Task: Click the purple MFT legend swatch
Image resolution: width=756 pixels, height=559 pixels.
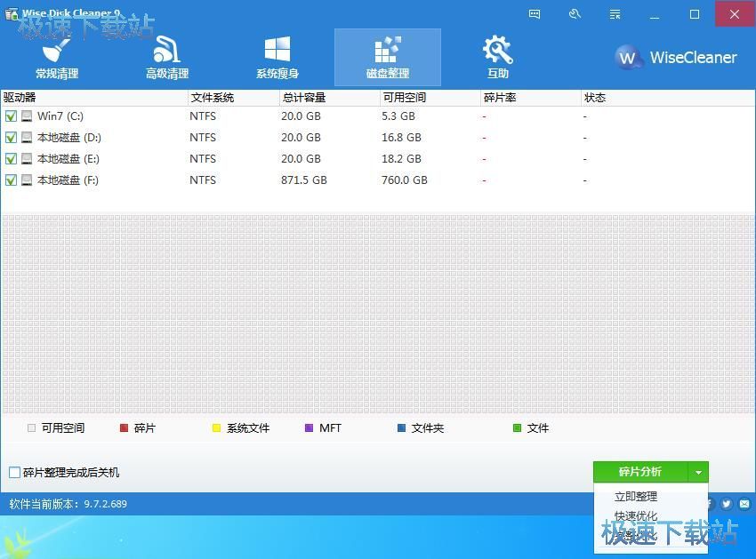Action: tap(309, 428)
